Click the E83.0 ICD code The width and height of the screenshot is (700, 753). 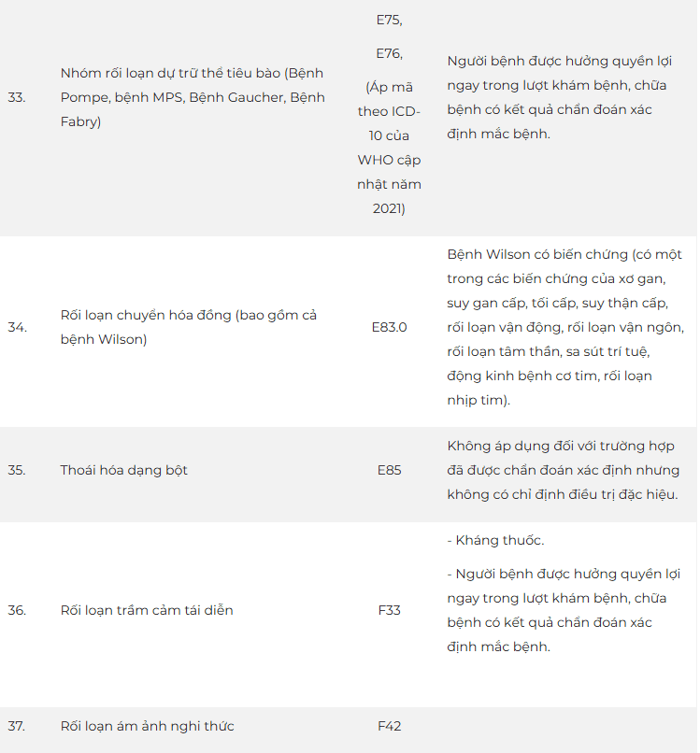click(389, 328)
